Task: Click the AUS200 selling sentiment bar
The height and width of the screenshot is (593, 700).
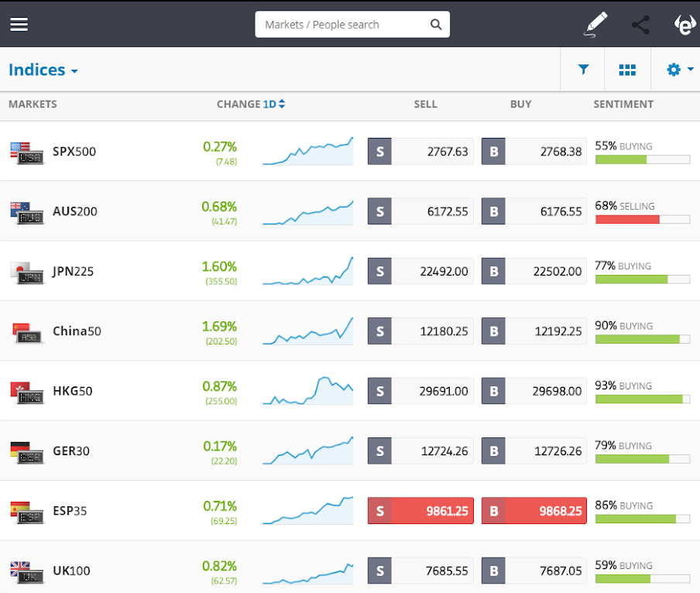Action: point(643,219)
